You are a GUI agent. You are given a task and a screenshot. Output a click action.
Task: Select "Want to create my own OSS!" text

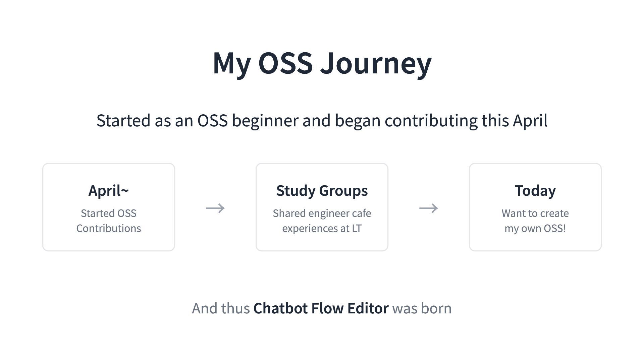point(535,221)
